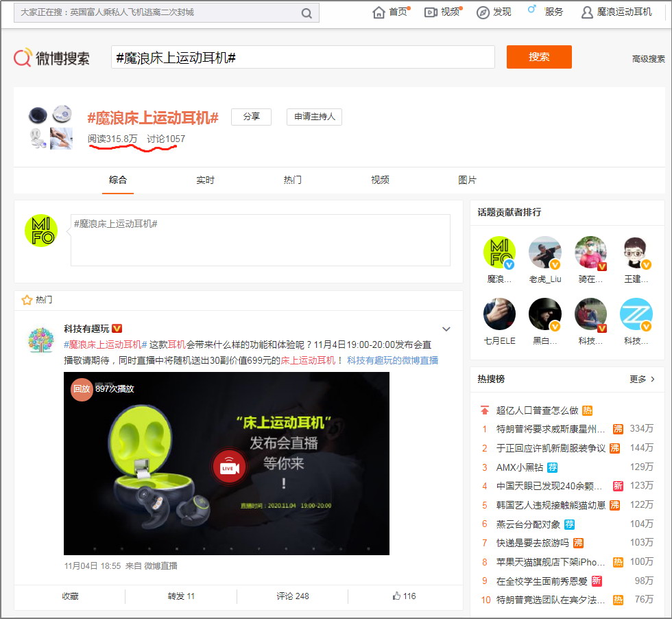The width and height of the screenshot is (672, 619).
Task: Click the red 床上运动耳机 keyword in post
Action: pyautogui.click(x=308, y=360)
